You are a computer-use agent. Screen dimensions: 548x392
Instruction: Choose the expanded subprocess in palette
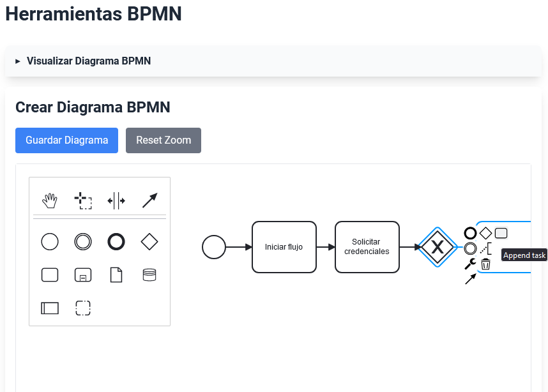click(x=83, y=275)
